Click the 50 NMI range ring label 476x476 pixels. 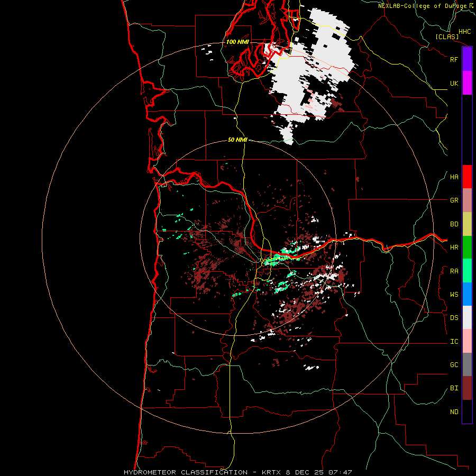click(x=237, y=140)
